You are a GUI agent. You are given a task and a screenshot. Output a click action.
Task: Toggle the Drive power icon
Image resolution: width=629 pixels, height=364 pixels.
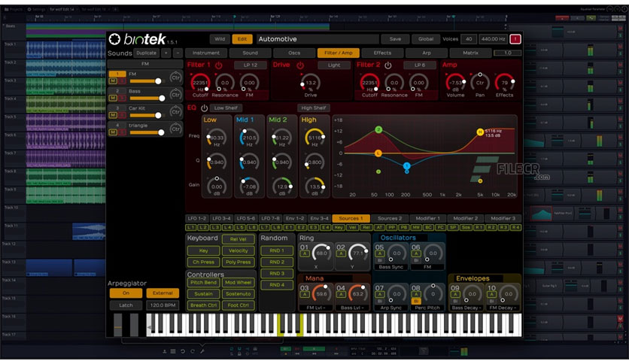pos(300,65)
